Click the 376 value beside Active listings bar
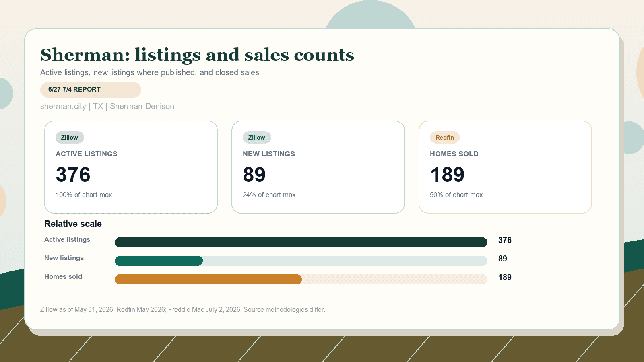 505,240
